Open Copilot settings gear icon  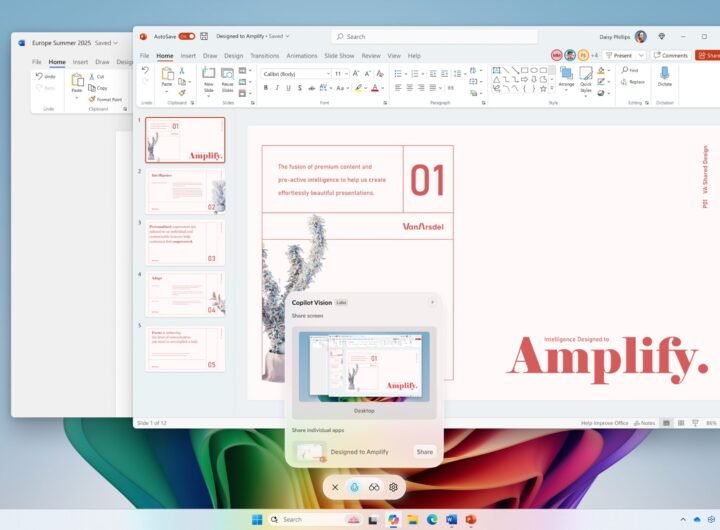394,487
